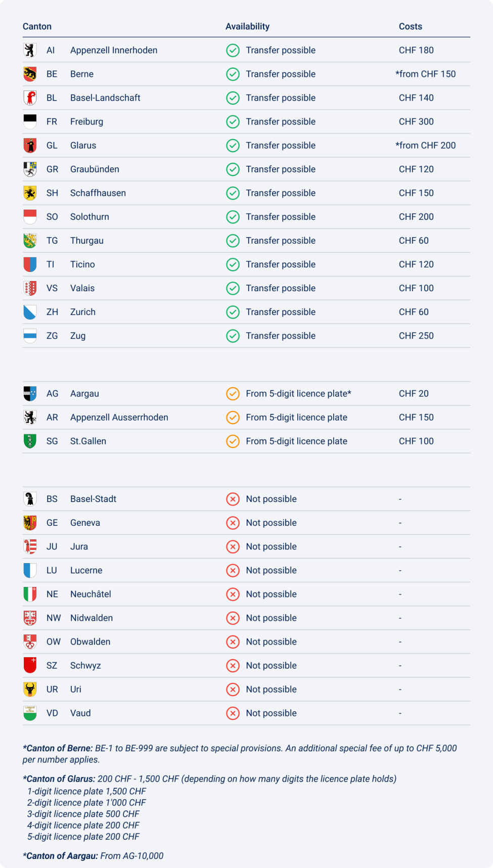The height and width of the screenshot is (868, 493).
Task: Click the green checkmark for Freiburg
Action: click(233, 122)
